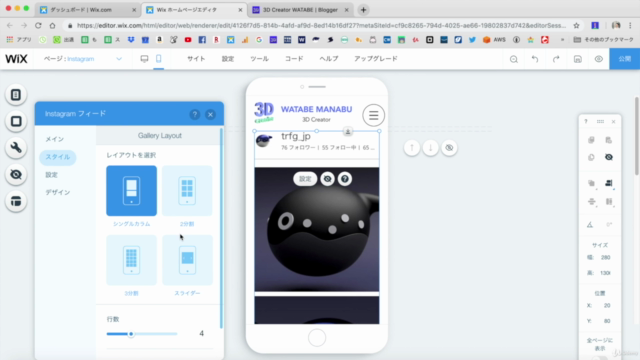Click the Instagram panel vertical scrollbar
The height and width of the screenshot is (360, 640).
click(221, 229)
